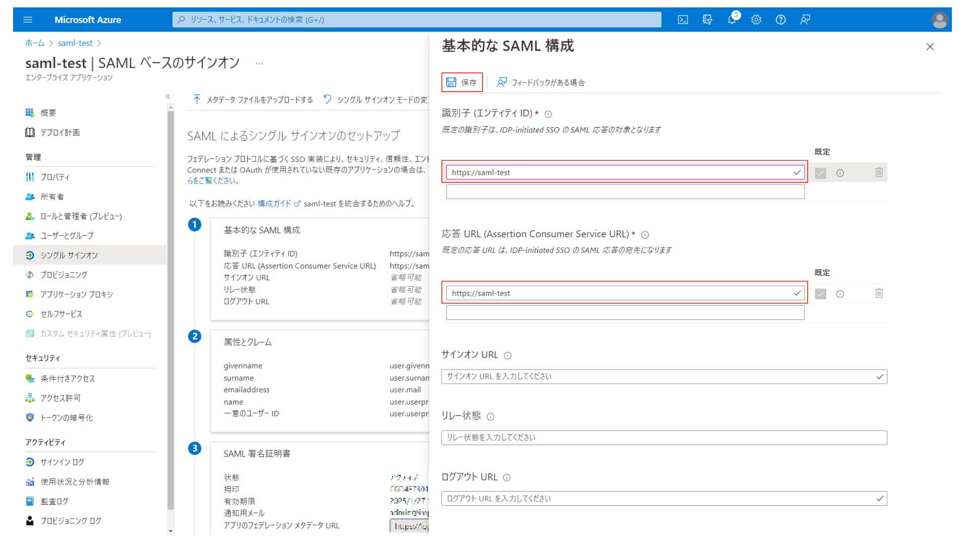Click the search resources field
The height and width of the screenshot is (558, 980).
[x=417, y=20]
